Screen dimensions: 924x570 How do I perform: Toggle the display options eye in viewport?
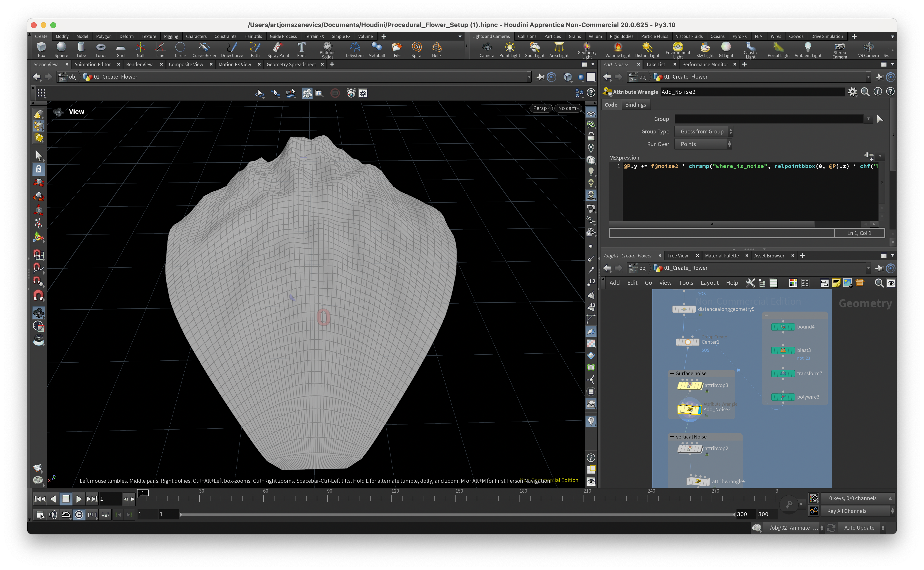[591, 482]
